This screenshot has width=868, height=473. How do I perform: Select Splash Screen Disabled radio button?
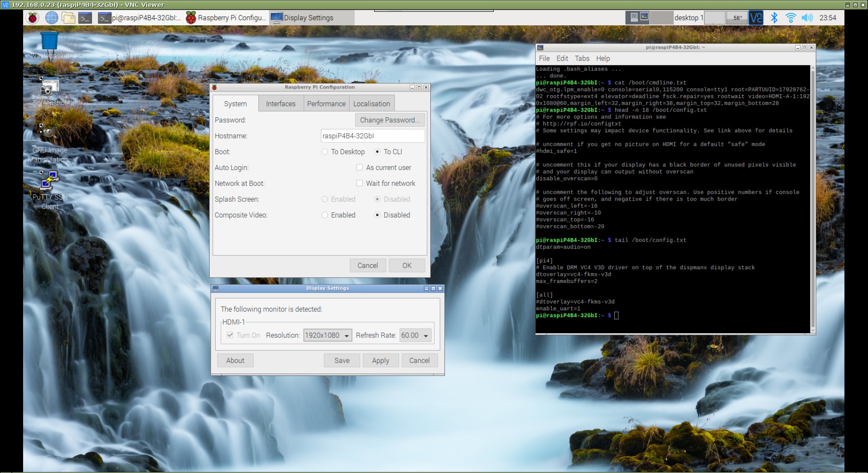(392, 199)
